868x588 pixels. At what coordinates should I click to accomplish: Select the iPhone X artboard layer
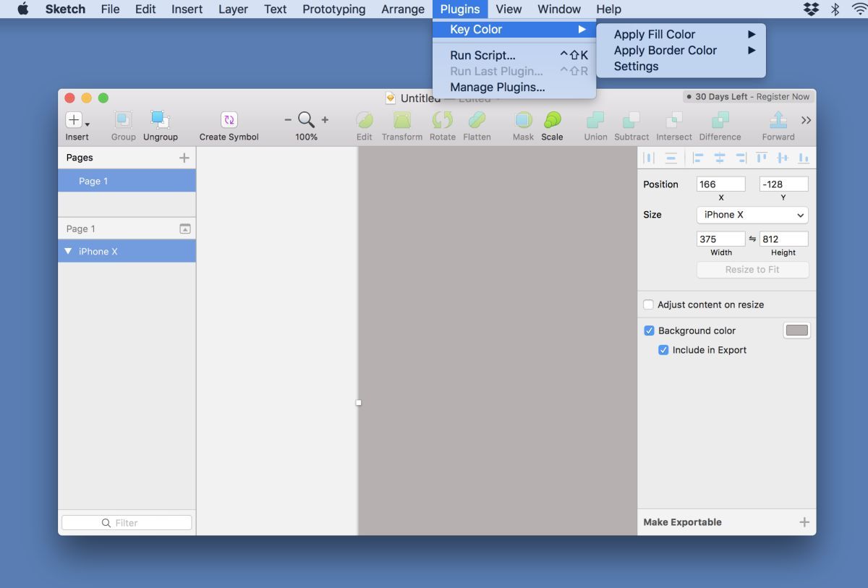click(x=127, y=251)
